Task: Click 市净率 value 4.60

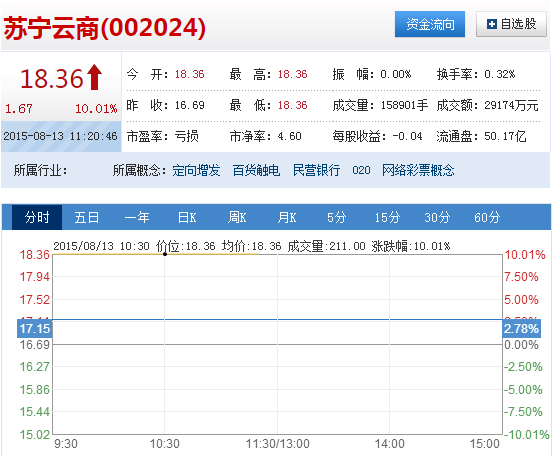Action: coord(289,136)
